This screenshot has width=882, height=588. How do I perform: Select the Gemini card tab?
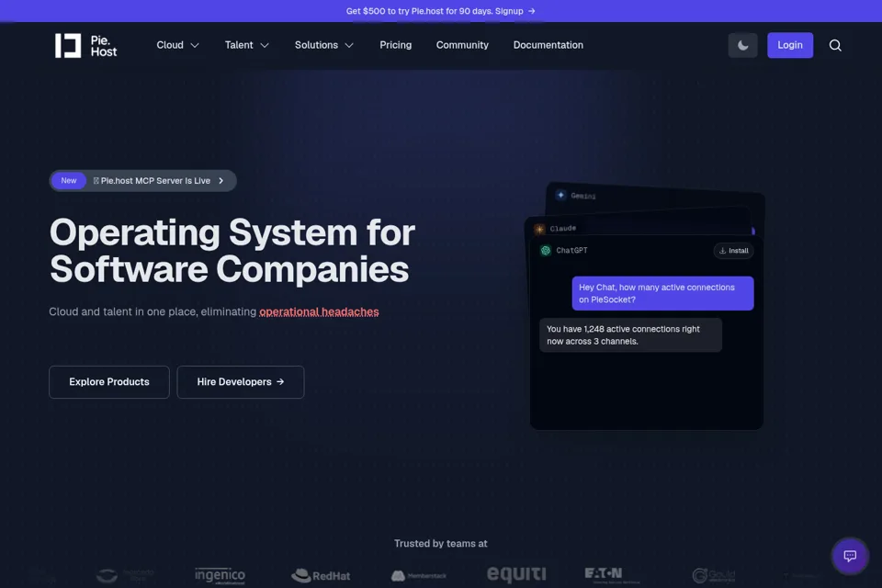pyautogui.click(x=582, y=196)
